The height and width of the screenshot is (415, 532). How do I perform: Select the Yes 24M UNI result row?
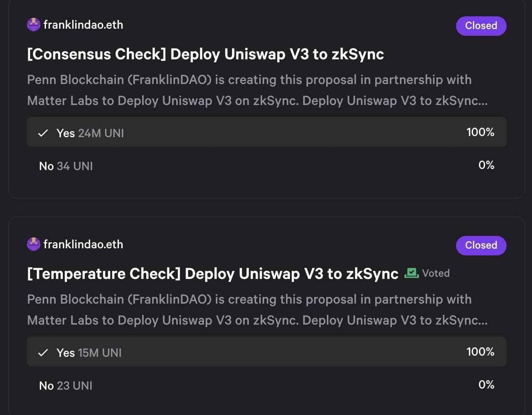click(266, 132)
